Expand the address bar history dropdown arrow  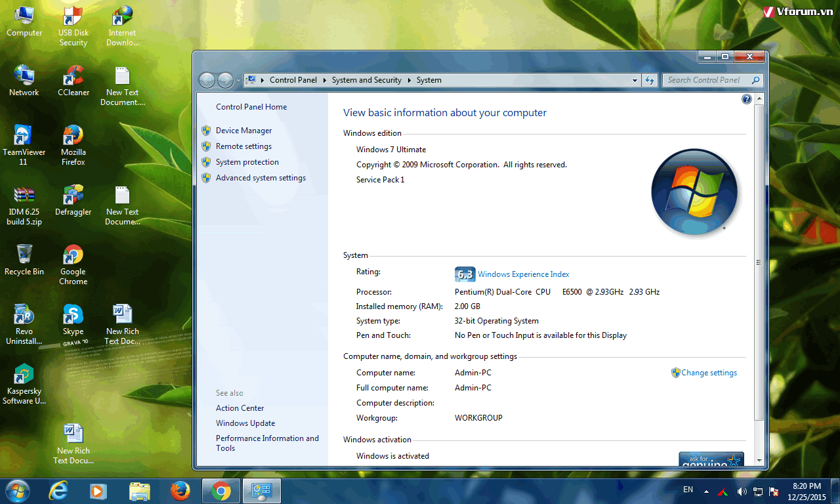[x=635, y=80]
